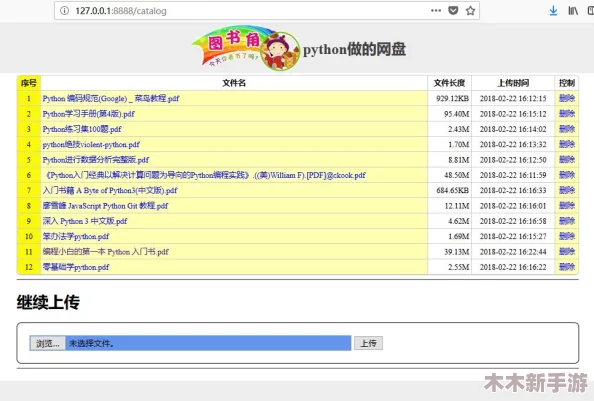Click the 图书角 logo image

(246, 48)
